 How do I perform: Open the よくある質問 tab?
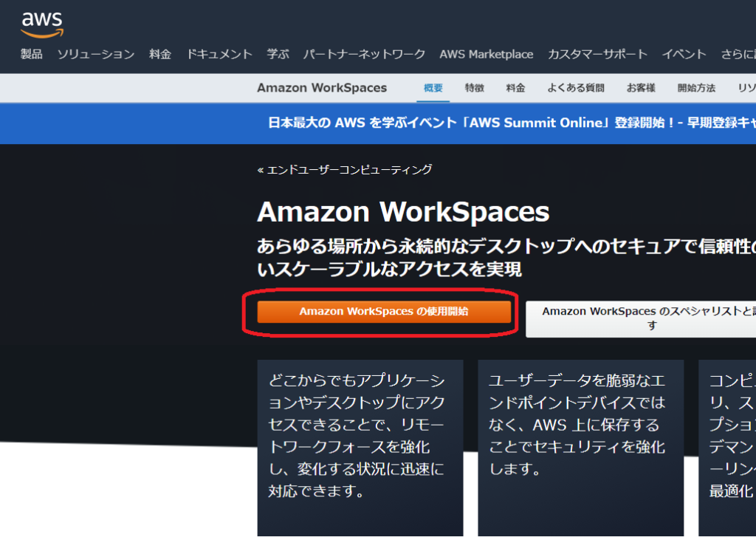[576, 88]
